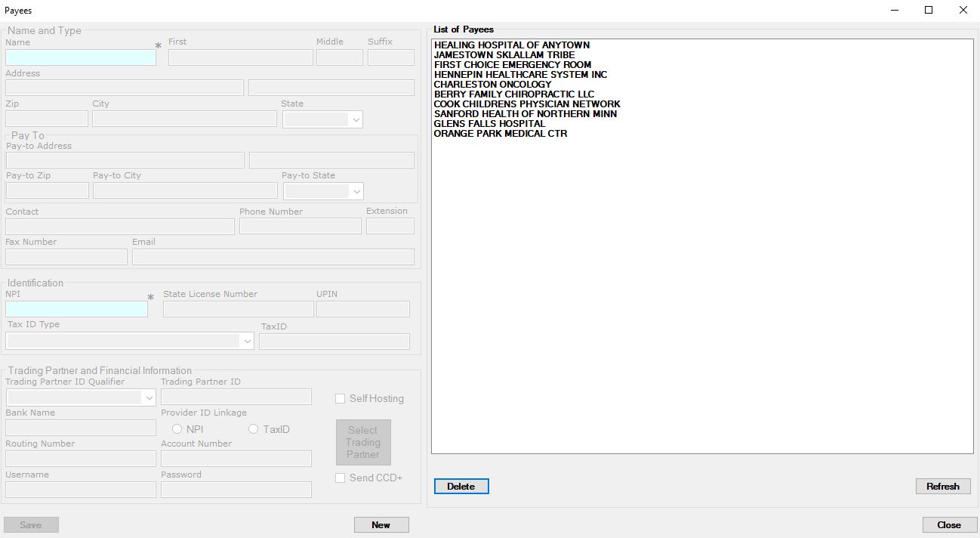Select CHARLESTON ONCOLOGY in the list

[492, 85]
